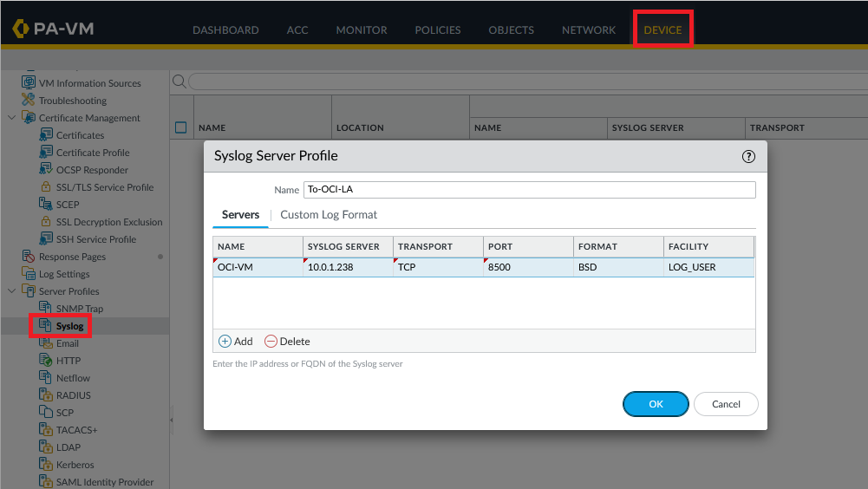Screen dimensions: 868x489
Task: Click the Response Pages icon
Action: pyautogui.click(x=29, y=257)
